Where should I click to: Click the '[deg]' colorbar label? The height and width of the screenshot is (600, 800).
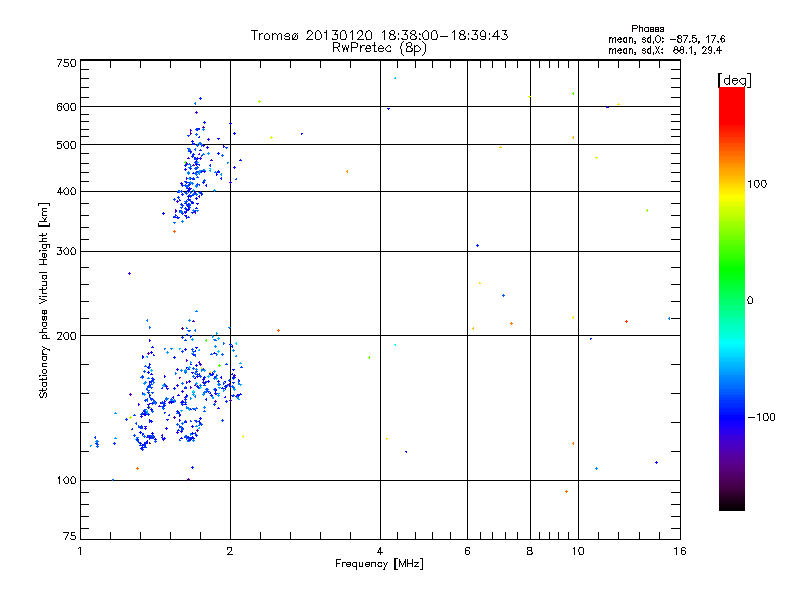pyautogui.click(x=734, y=80)
